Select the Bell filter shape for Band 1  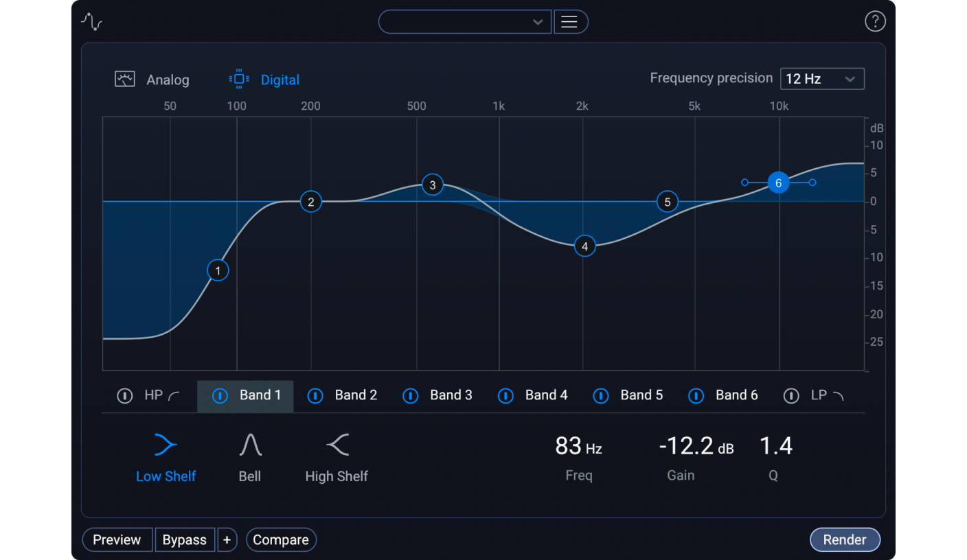coord(250,445)
